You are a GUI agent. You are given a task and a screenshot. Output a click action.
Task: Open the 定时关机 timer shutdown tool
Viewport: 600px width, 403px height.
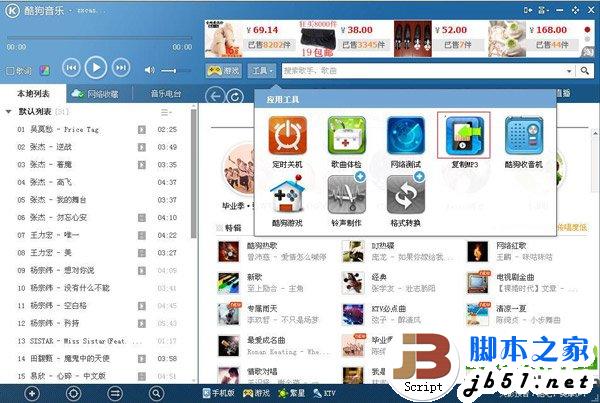pos(287,135)
